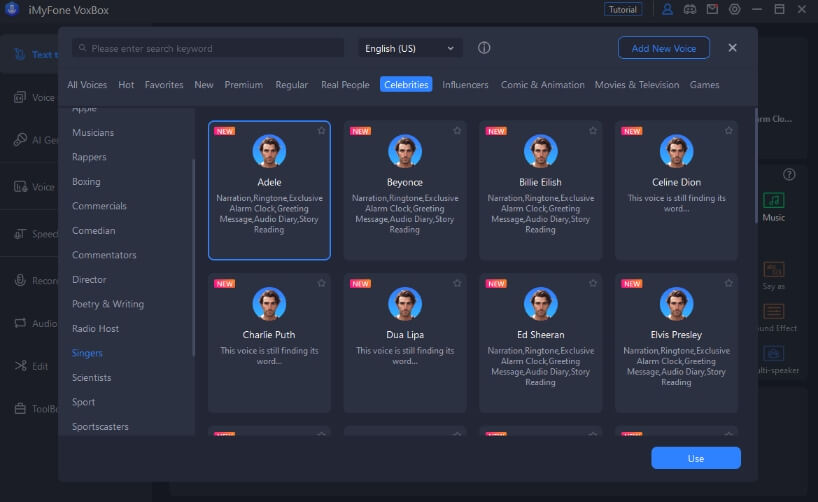Click the category list scrollbar
Screen dimensions: 818x502
point(194,258)
